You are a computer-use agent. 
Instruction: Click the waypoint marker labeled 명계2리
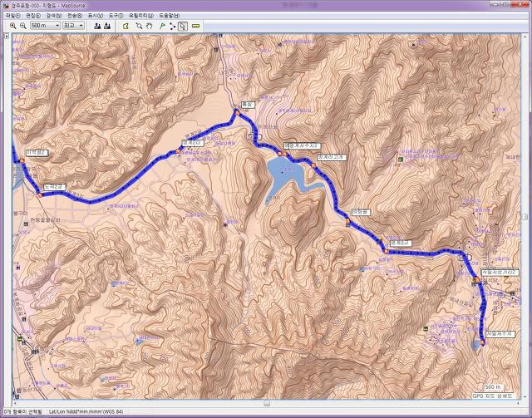click(178, 150)
